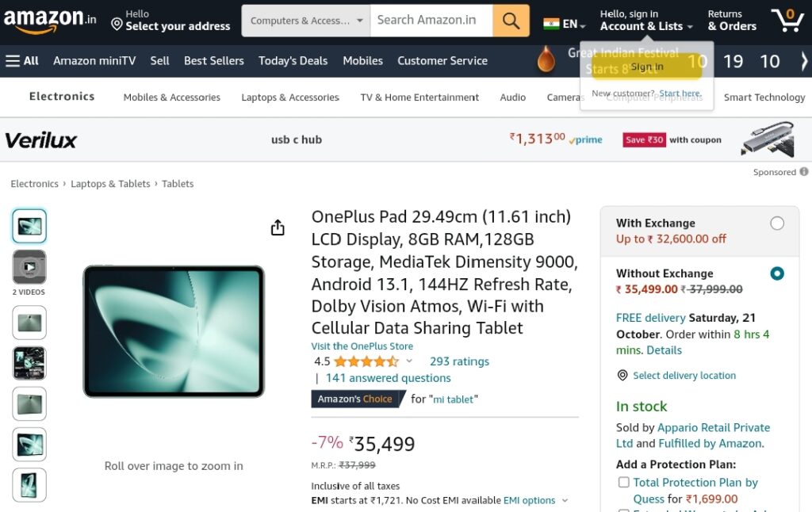The width and height of the screenshot is (812, 512).
Task: Click the orange search magnifier button
Action: click(511, 21)
